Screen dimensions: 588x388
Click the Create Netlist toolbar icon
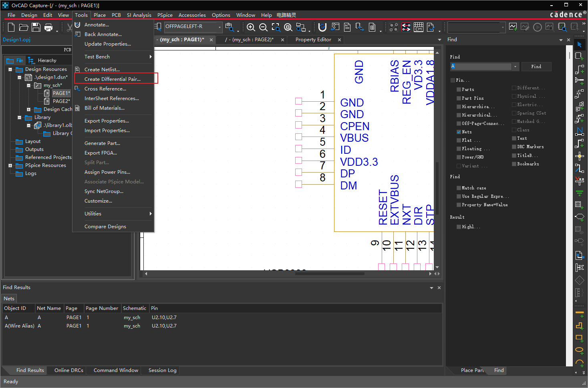point(347,27)
